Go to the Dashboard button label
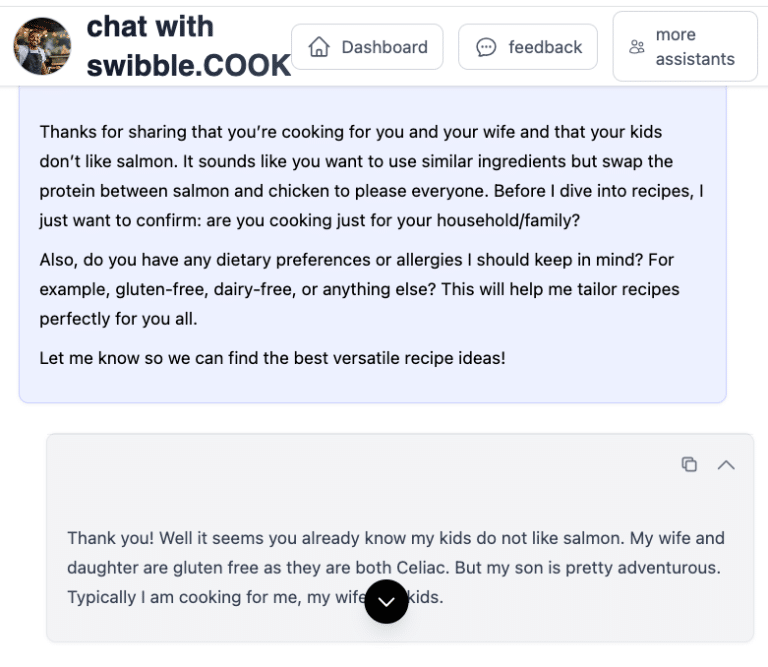The height and width of the screenshot is (667, 768). point(384,47)
